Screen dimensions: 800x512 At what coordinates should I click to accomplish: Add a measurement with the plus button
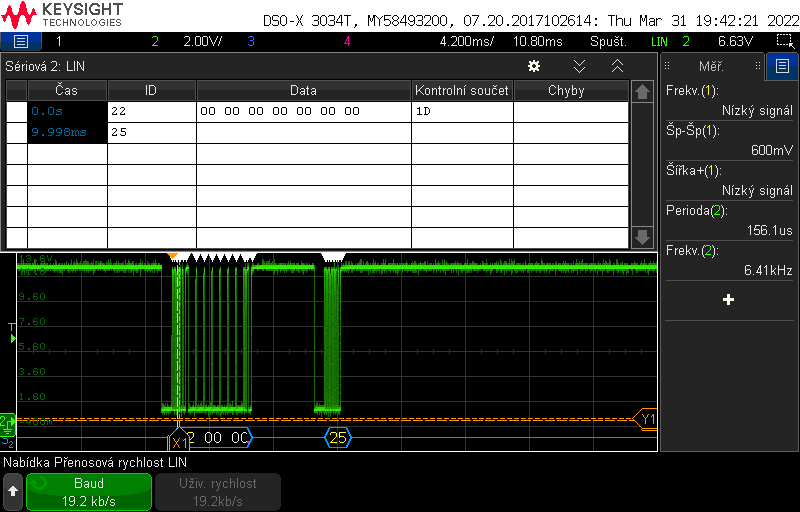click(x=729, y=300)
